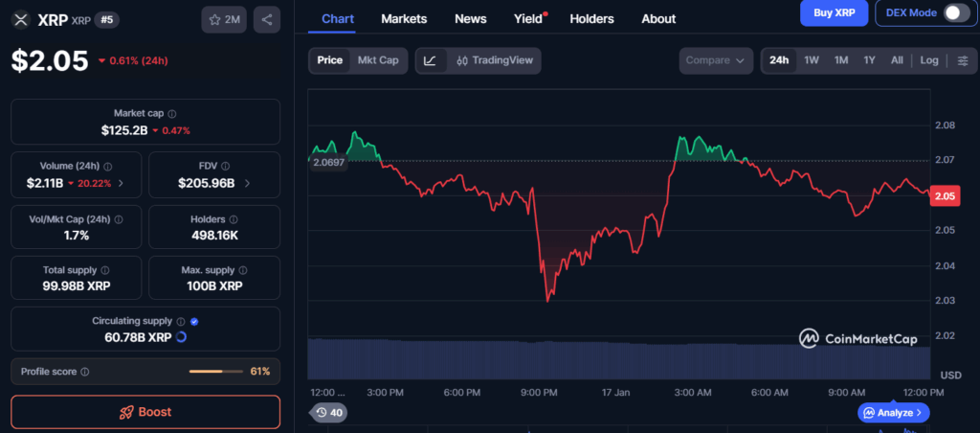Expand FDV details chevron
This screenshot has width=980, height=433.
coord(248,183)
